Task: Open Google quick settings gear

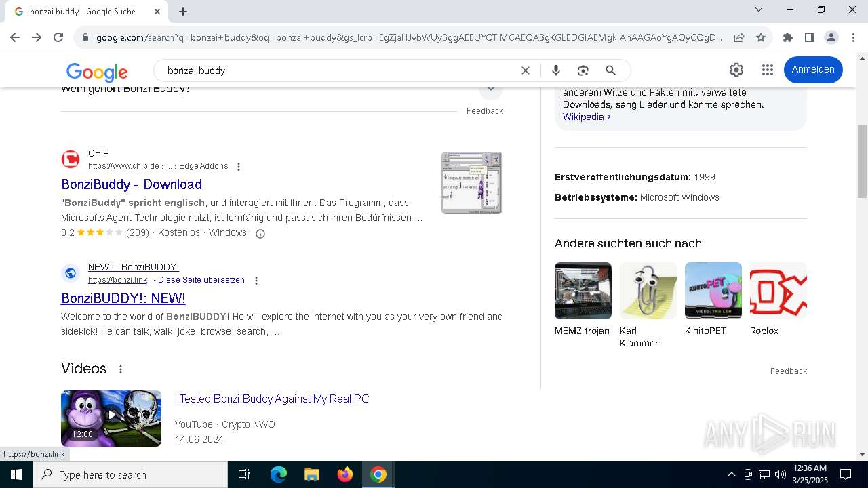Action: [736, 70]
